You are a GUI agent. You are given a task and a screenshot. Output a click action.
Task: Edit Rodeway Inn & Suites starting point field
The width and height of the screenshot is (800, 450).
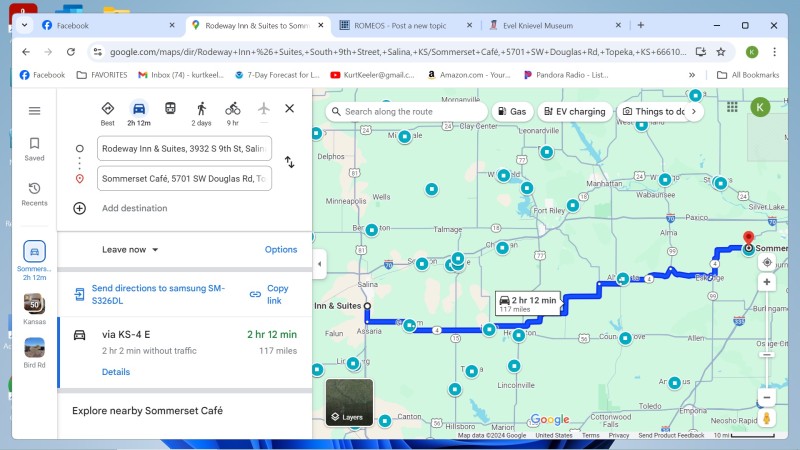184,148
